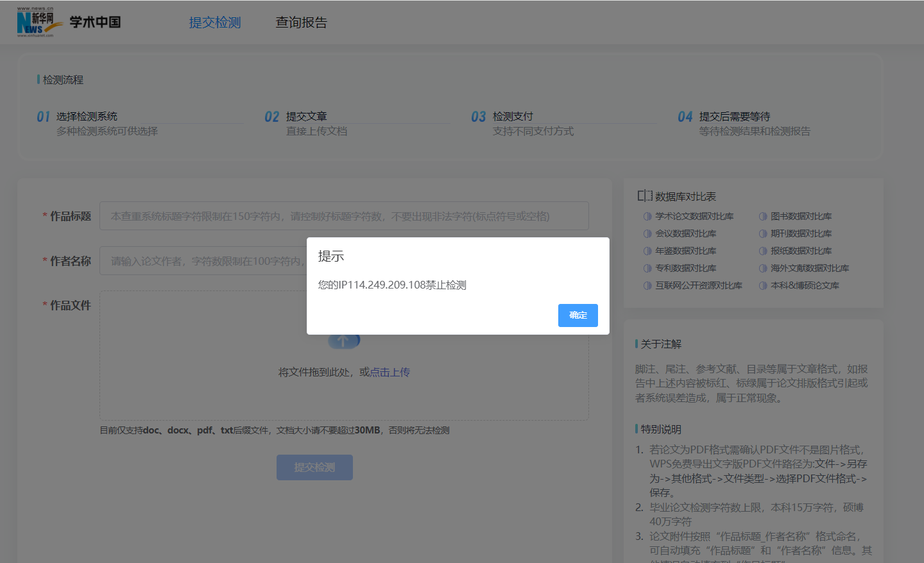The height and width of the screenshot is (563, 924).
Task: Select step 03 检测支付
Action: [513, 117]
